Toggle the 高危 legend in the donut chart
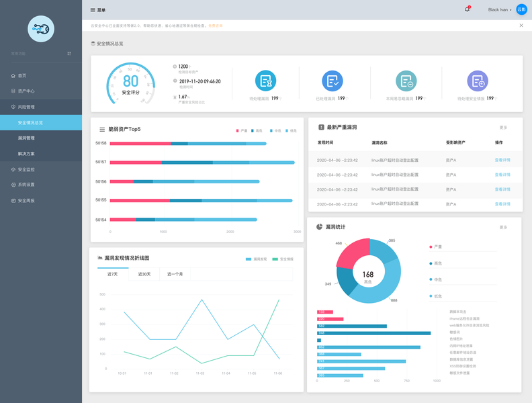 pyautogui.click(x=436, y=263)
